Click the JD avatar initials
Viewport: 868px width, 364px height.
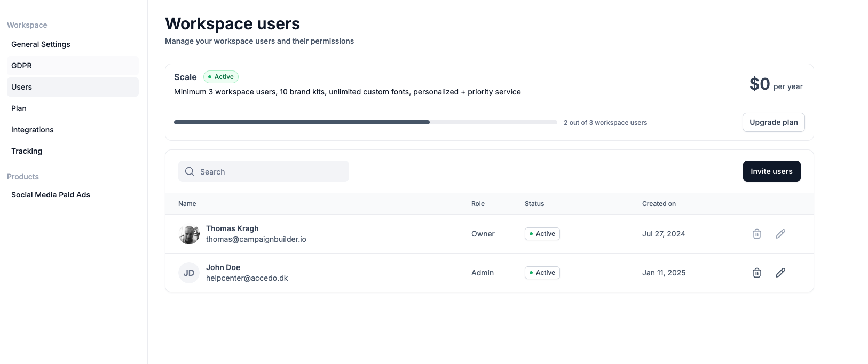point(189,273)
